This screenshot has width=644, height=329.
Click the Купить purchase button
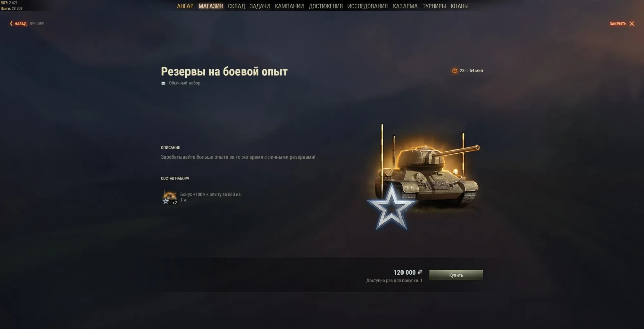tap(456, 275)
